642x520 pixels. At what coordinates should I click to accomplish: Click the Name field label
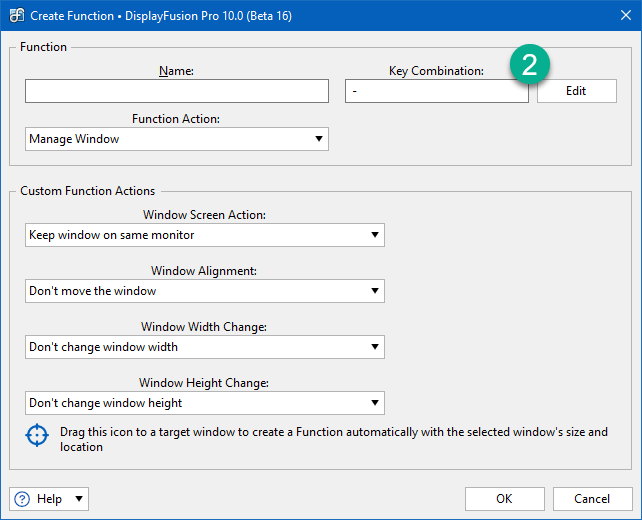pyautogui.click(x=176, y=71)
